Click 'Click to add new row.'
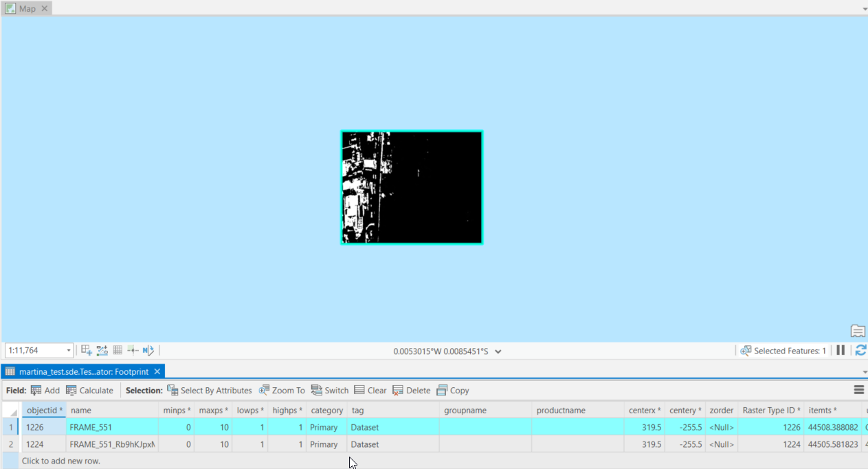868x469 pixels. [x=61, y=461]
